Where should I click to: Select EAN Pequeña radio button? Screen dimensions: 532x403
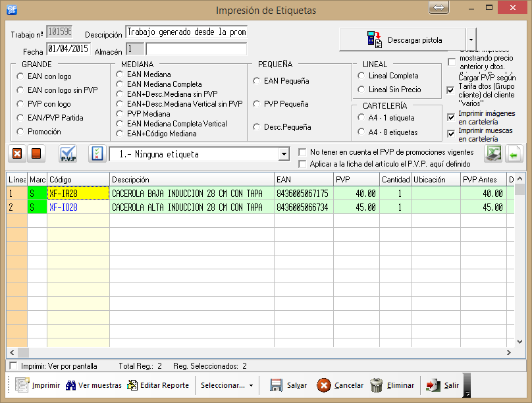pyautogui.click(x=257, y=81)
